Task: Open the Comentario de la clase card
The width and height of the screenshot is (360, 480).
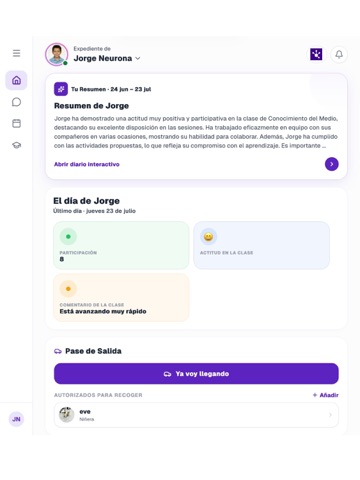Action: coord(121,297)
